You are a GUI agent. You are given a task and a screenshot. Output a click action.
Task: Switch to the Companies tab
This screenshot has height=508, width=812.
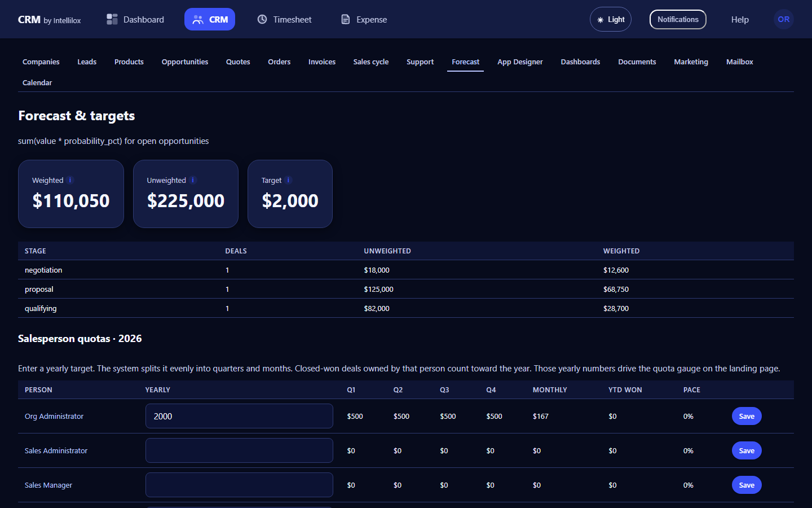click(41, 62)
